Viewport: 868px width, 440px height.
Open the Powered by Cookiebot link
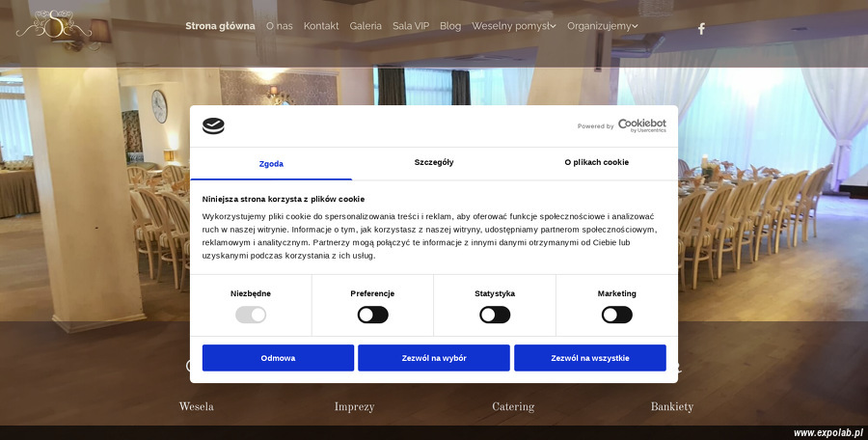622,125
